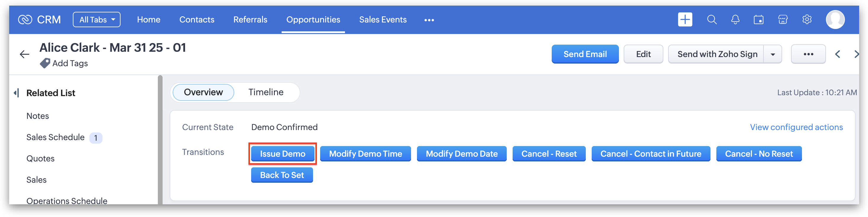
Task: Open the marketplace store icon
Action: tap(783, 20)
